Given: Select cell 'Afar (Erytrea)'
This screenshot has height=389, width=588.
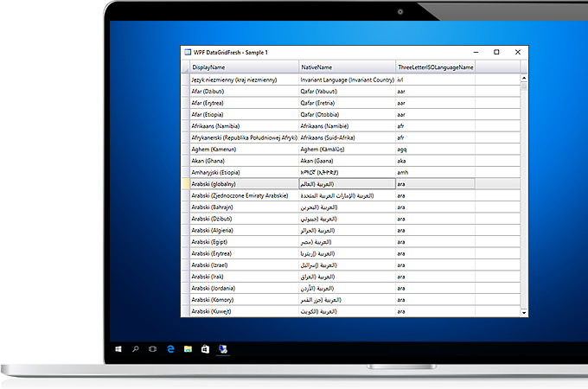Looking at the screenshot, I should 244,103.
